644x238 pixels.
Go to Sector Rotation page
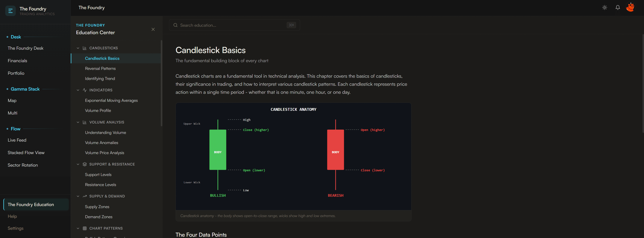click(x=23, y=165)
